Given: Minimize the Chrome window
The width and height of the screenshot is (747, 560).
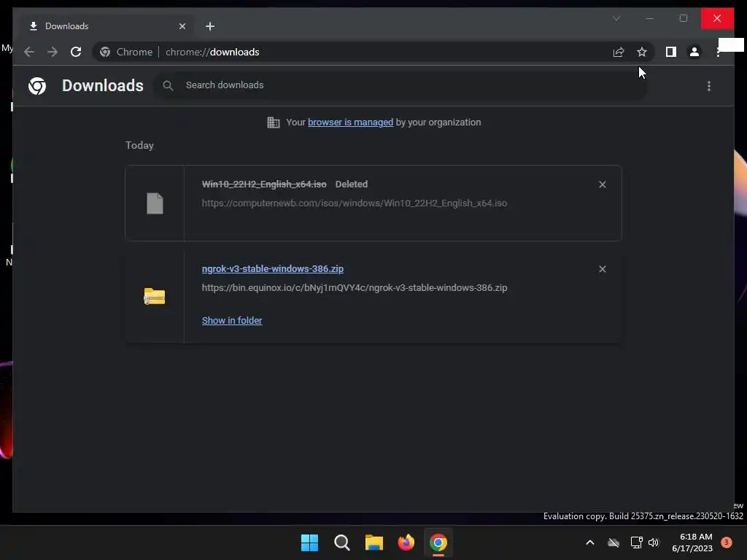Looking at the screenshot, I should tap(650, 18).
